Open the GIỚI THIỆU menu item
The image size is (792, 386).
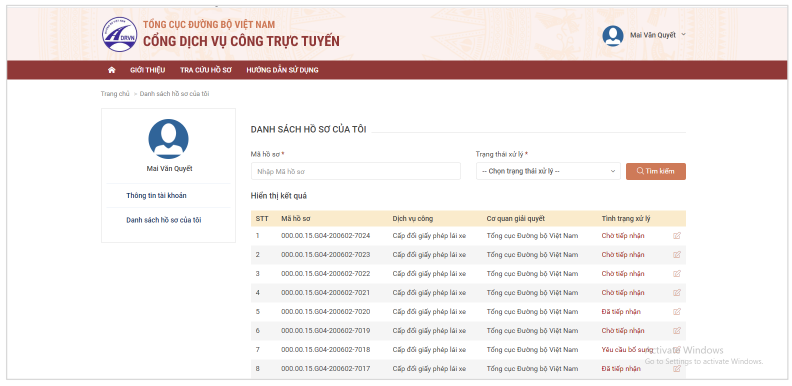coord(147,70)
